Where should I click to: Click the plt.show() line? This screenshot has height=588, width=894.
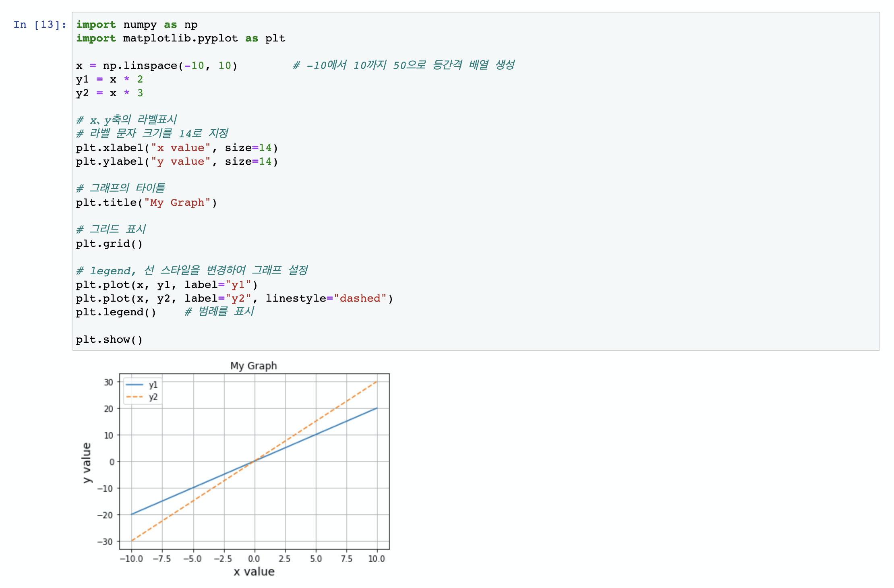pyautogui.click(x=109, y=340)
